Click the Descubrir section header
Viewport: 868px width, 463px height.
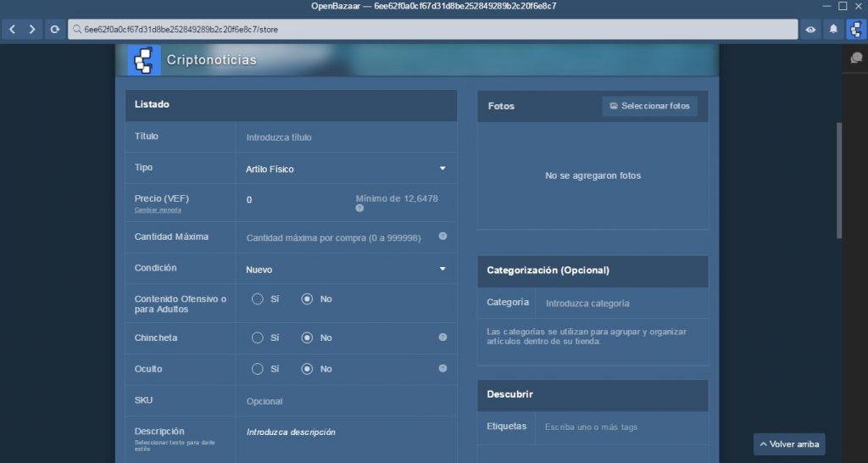pyautogui.click(x=593, y=395)
